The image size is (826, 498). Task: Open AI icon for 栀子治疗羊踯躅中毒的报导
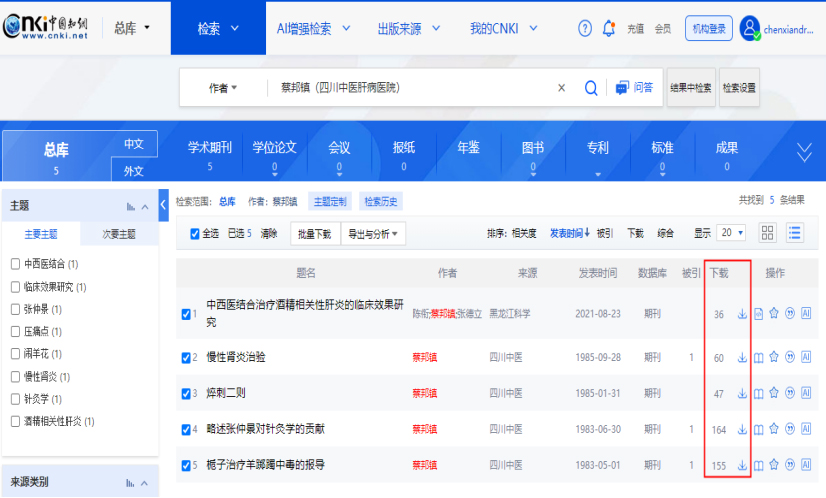[x=805, y=466]
